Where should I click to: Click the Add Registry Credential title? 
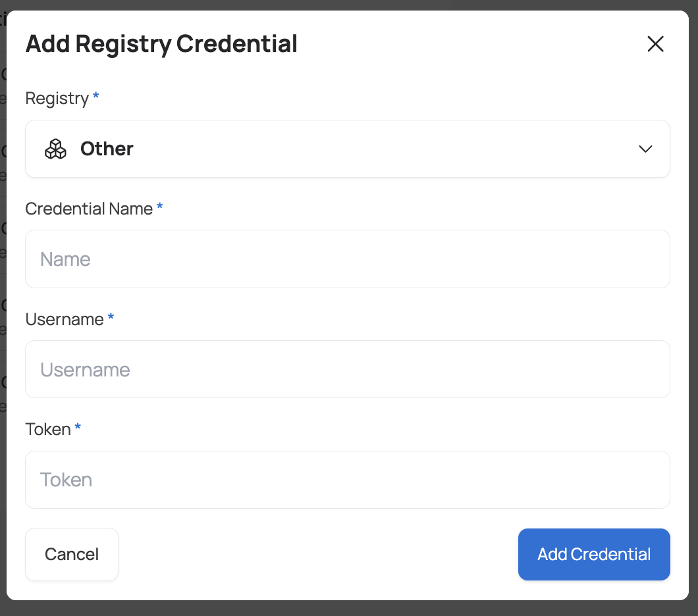coord(161,44)
